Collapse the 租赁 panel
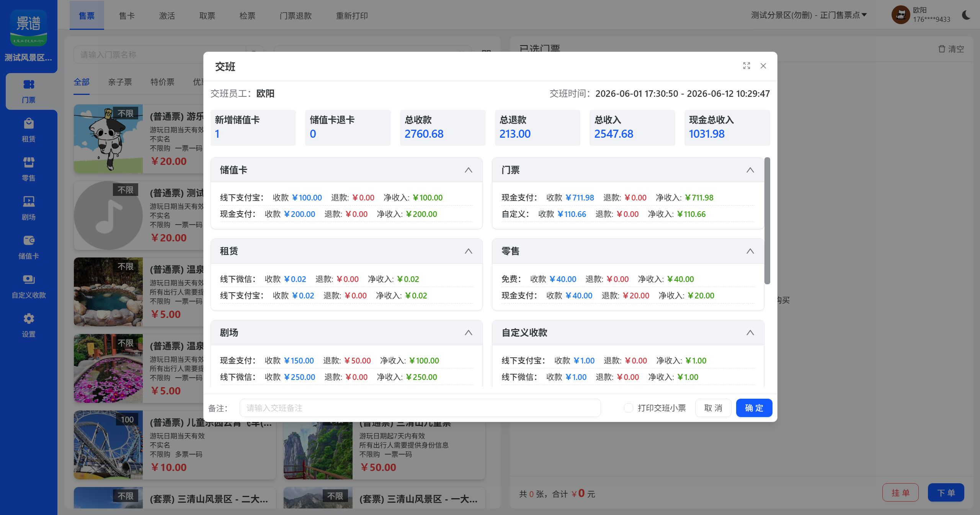Screen dimensions: 980x515 (x=469, y=251)
